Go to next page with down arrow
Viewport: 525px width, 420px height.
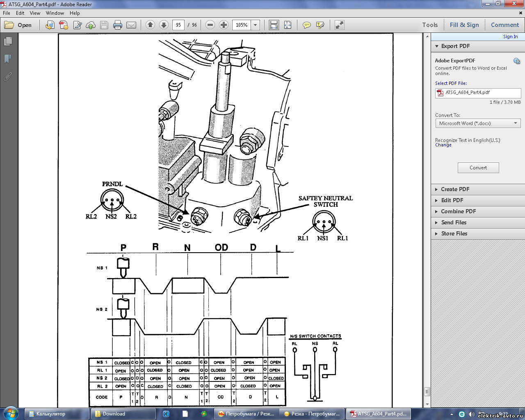[x=164, y=25]
